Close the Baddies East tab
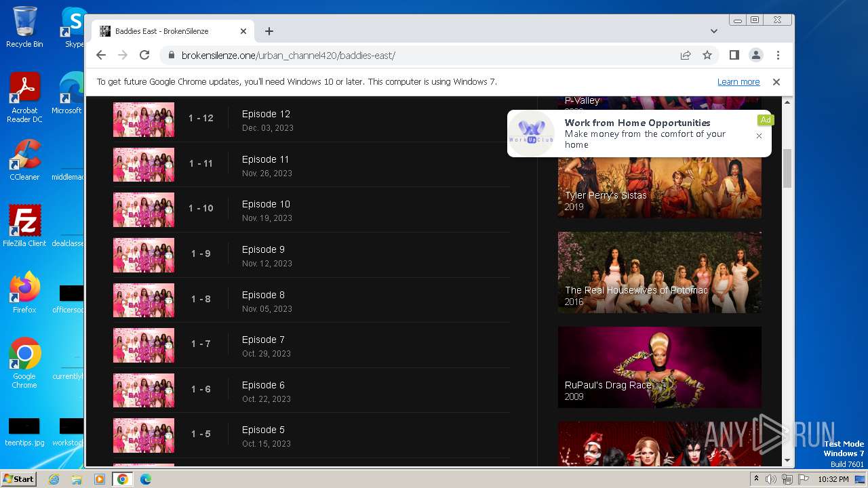The image size is (868, 488). point(243,31)
